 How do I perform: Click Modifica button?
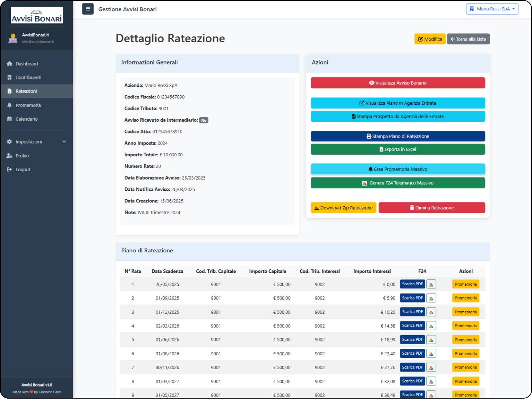430,39
